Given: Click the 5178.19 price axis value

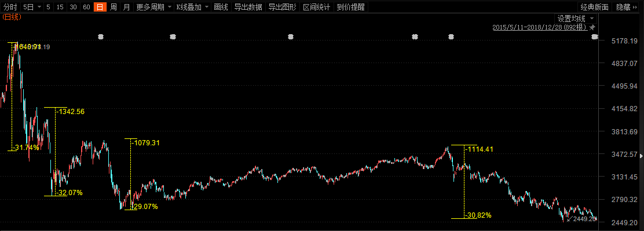Looking at the screenshot, I should point(624,41).
